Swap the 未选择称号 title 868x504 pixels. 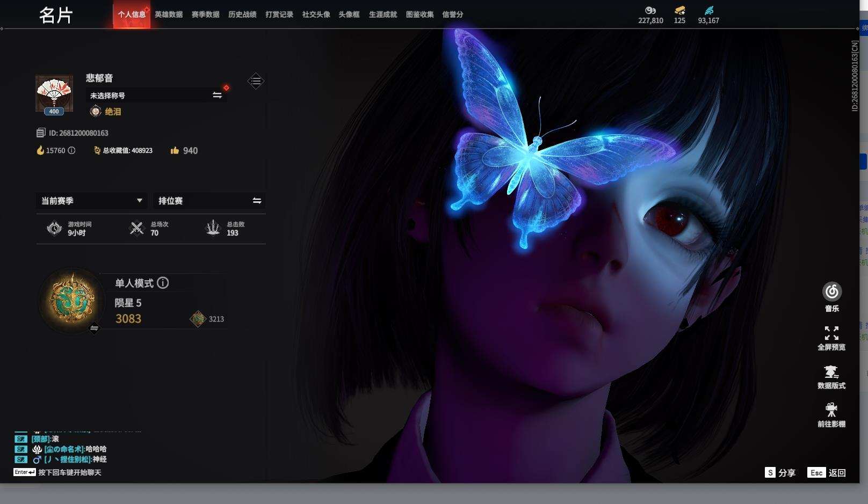point(217,95)
